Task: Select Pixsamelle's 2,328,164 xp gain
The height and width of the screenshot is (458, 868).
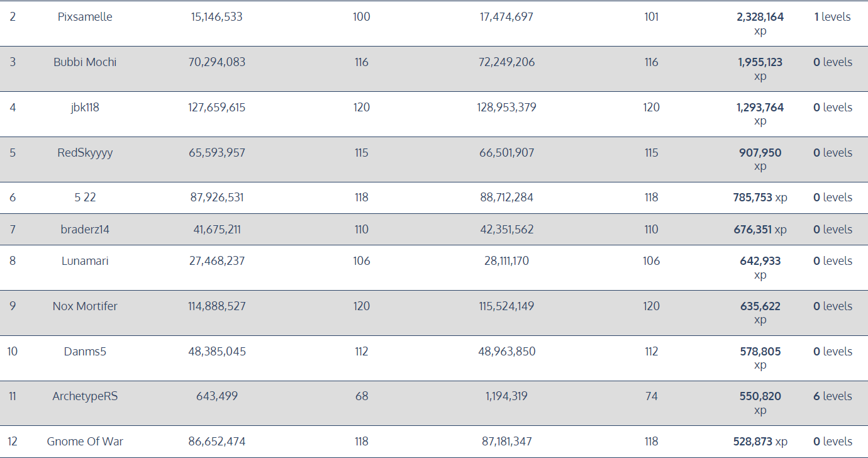Action: (x=760, y=24)
